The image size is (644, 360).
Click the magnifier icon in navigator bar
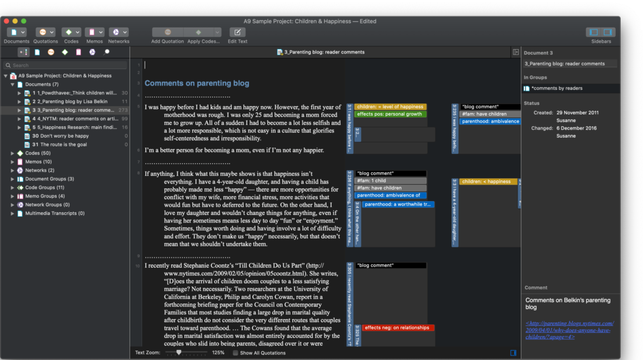[106, 52]
